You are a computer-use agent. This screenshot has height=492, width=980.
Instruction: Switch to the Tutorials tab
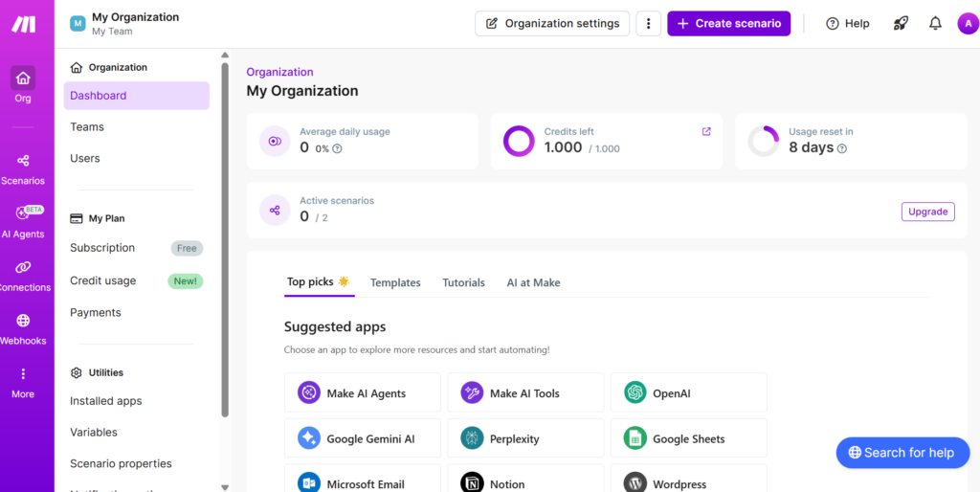click(x=463, y=282)
